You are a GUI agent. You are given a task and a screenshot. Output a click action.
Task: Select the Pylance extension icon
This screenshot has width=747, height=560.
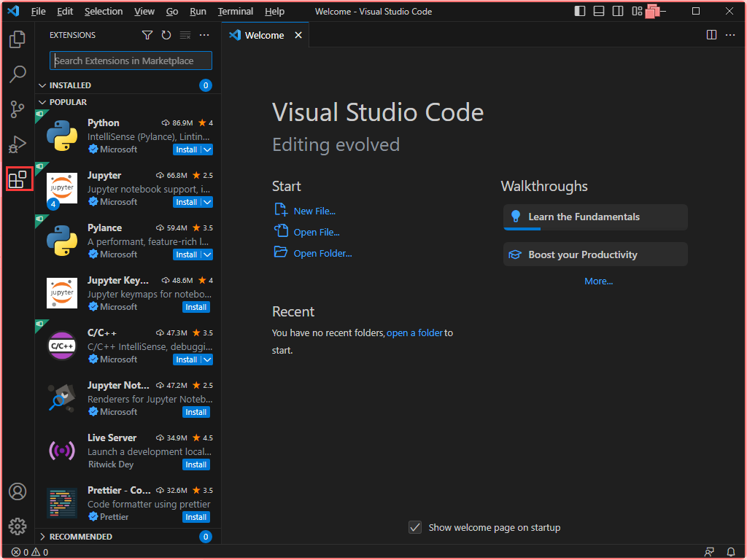pos(62,241)
